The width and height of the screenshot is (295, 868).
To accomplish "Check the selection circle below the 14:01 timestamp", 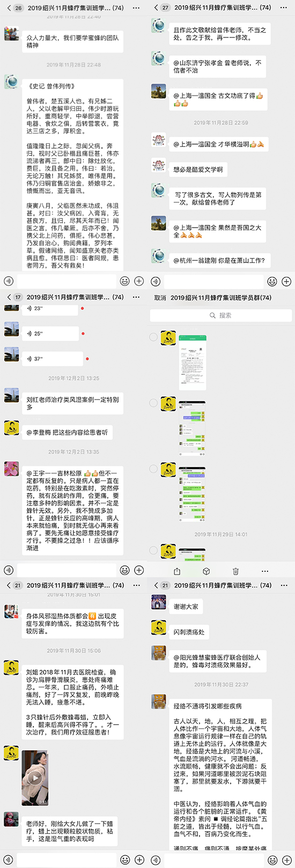I will tap(153, 550).
